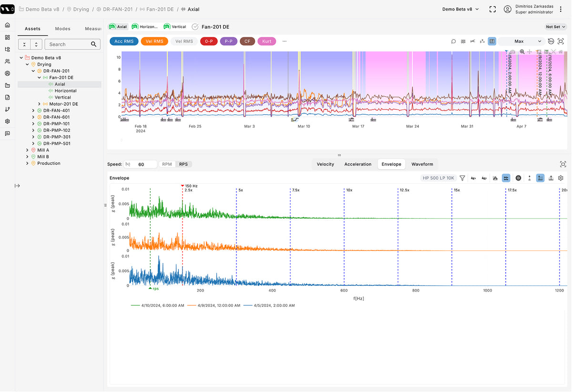Screen dimensions: 572x392
Task: Select the Waveform tab
Action: [x=422, y=164]
